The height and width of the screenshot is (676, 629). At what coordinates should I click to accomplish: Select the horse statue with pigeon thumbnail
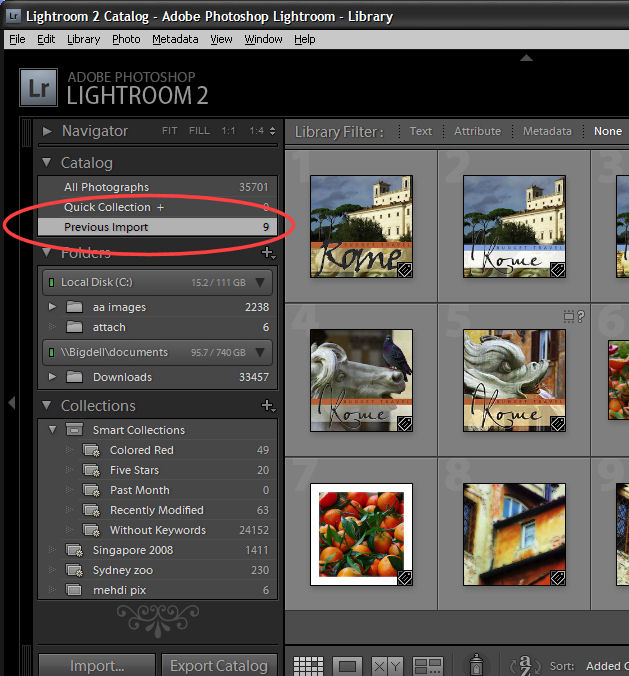pos(361,380)
